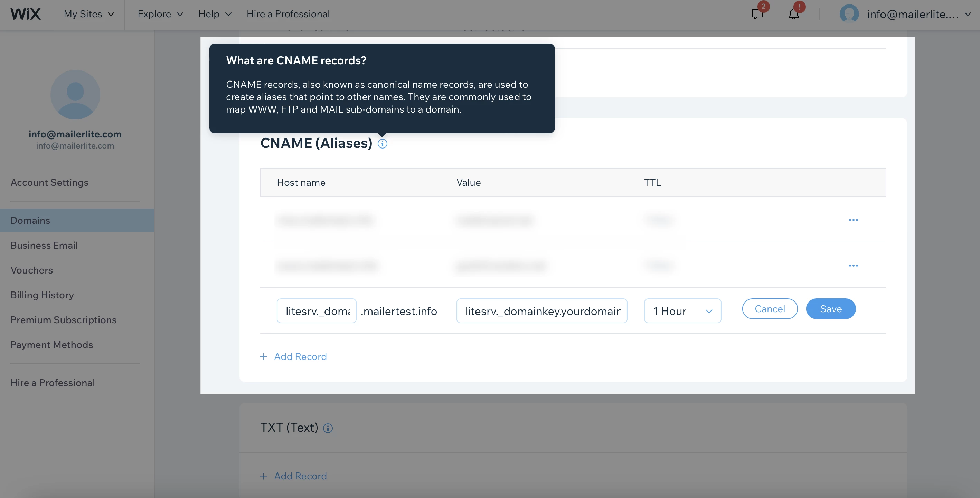Open the Help menu
The height and width of the screenshot is (498, 980).
tap(215, 14)
